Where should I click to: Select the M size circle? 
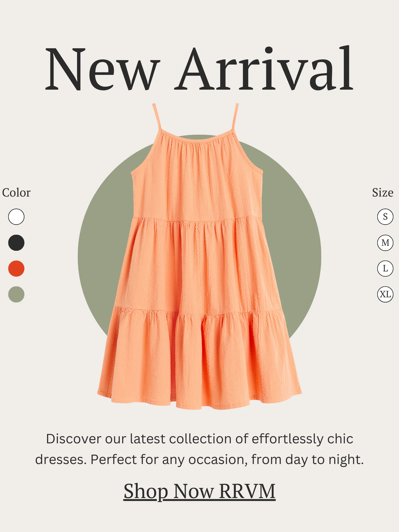(x=385, y=243)
